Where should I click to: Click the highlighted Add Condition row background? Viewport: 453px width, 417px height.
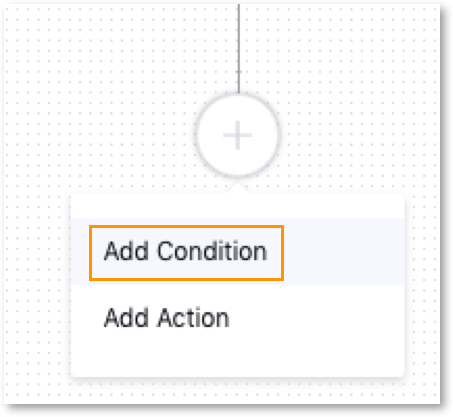(238, 252)
